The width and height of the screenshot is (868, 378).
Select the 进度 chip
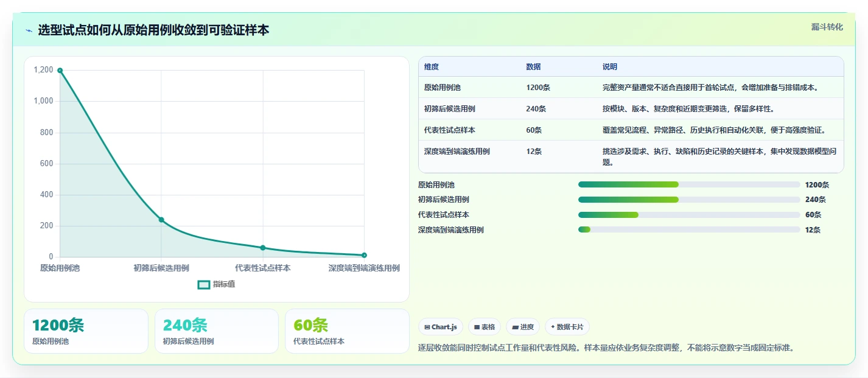(x=523, y=327)
